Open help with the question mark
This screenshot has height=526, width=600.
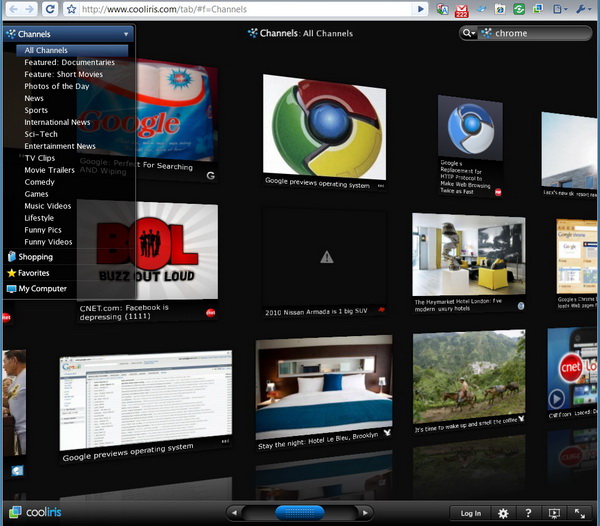[528, 513]
